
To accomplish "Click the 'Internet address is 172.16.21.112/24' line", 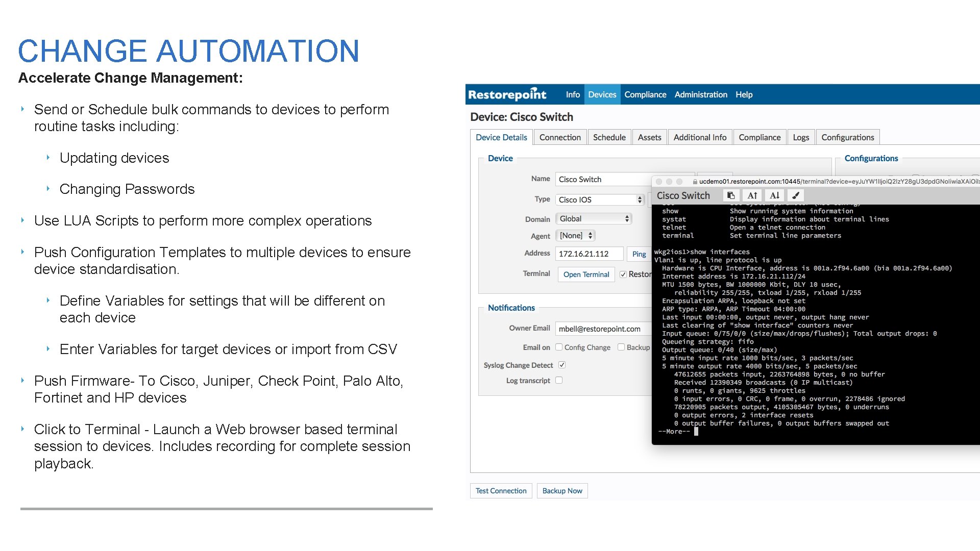I will click(733, 277).
